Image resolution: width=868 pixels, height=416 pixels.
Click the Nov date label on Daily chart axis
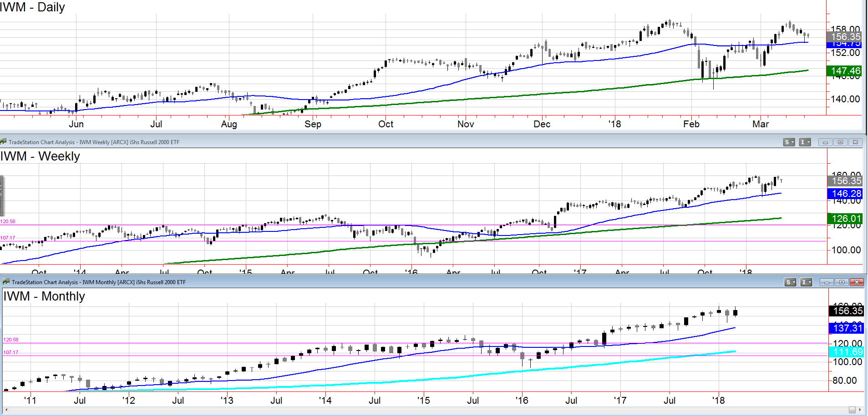(x=466, y=124)
